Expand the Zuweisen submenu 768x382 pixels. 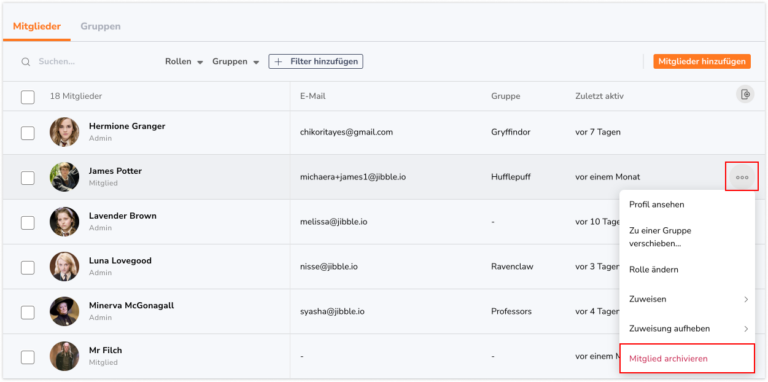687,299
